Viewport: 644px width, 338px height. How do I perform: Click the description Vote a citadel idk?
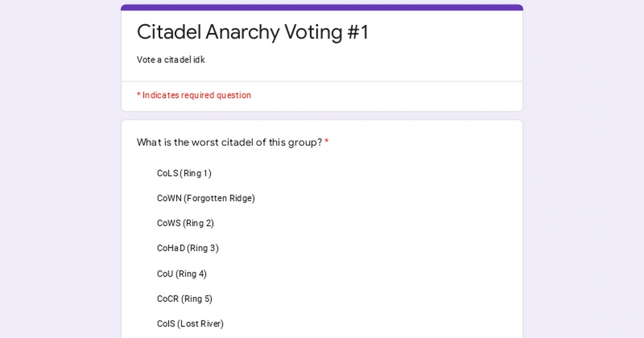click(170, 60)
